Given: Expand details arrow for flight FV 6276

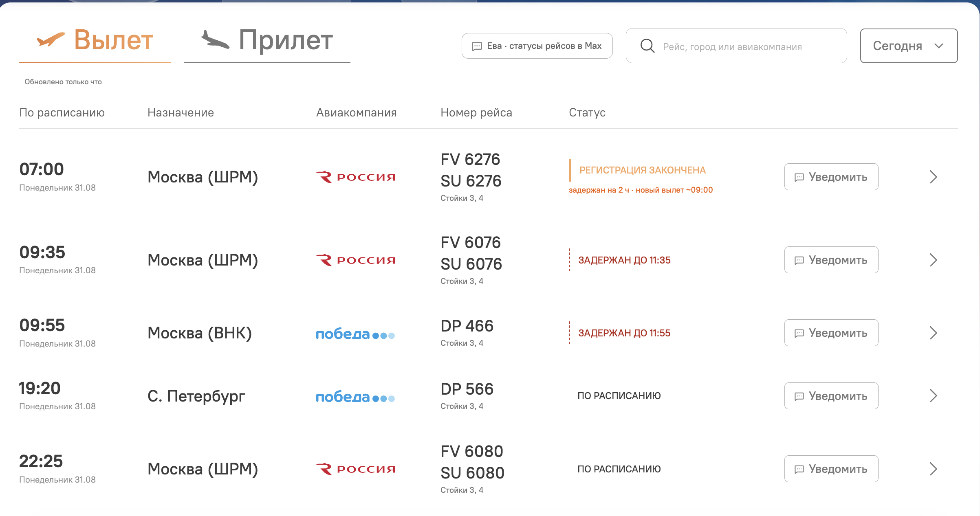Looking at the screenshot, I should (934, 177).
